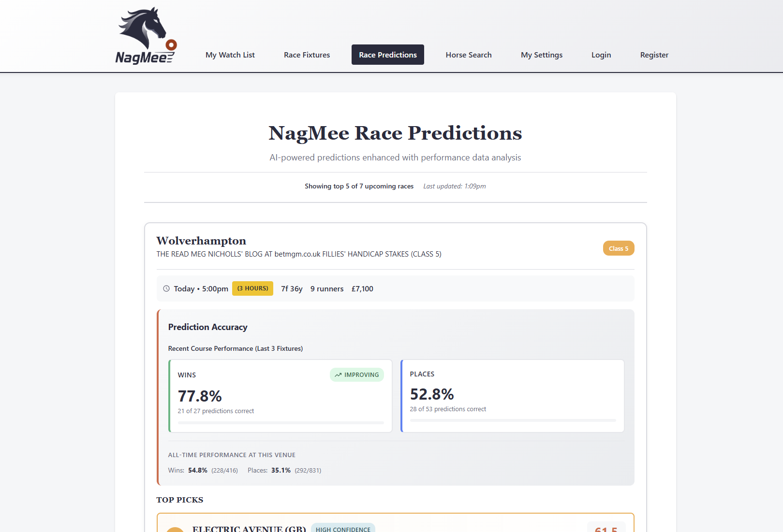
Task: Click the Login link
Action: coord(601,55)
